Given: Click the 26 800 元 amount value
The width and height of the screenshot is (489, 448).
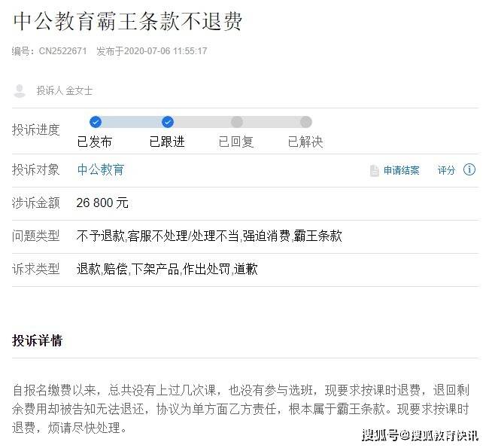Looking at the screenshot, I should (x=102, y=203).
